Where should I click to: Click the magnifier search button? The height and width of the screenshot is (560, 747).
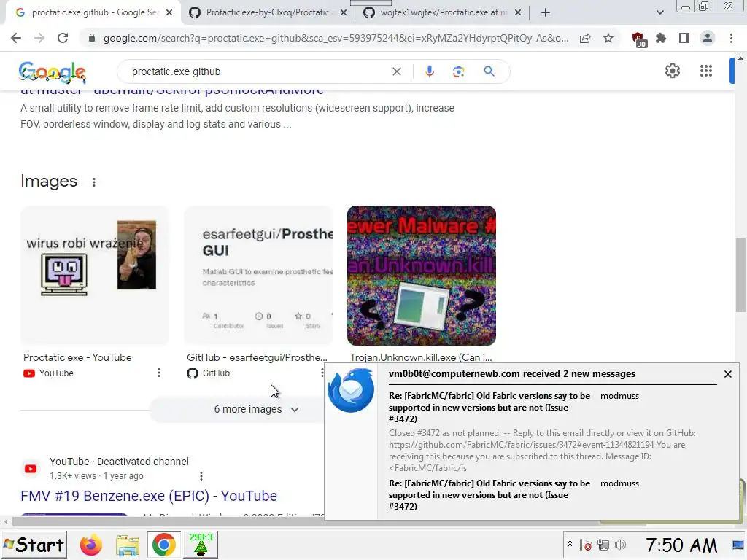[489, 71]
